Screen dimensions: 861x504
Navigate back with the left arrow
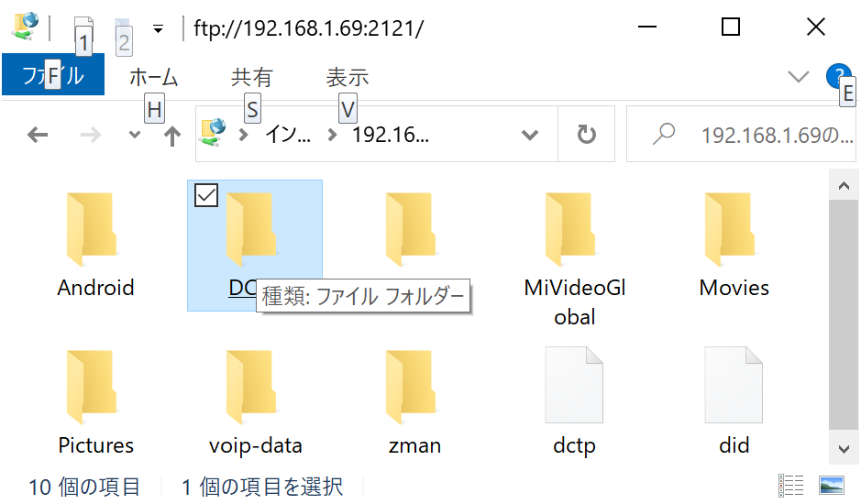[38, 135]
